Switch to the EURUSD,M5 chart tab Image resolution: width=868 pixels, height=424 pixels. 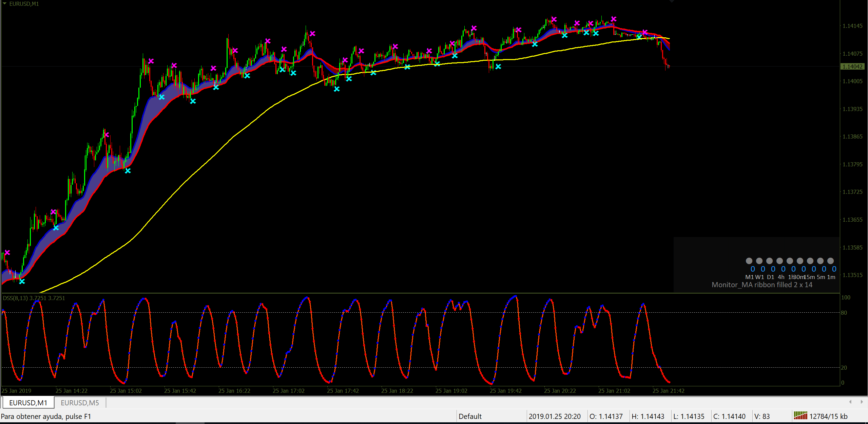[x=80, y=403]
